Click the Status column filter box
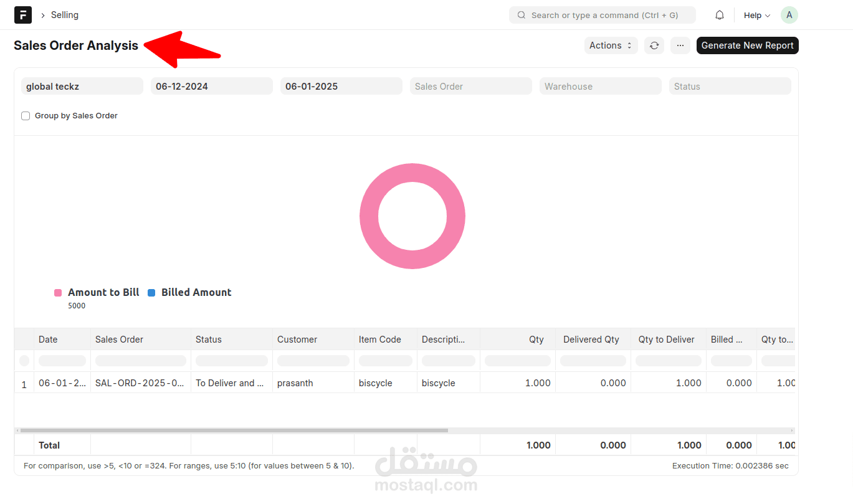Image resolution: width=853 pixels, height=504 pixels. (x=232, y=361)
